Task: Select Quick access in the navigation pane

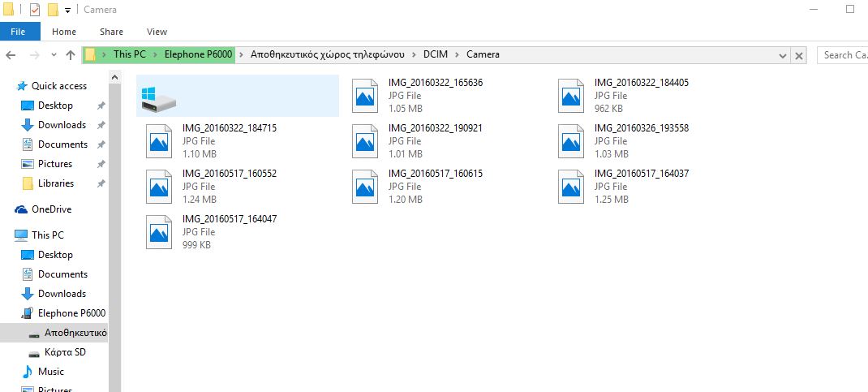Action: [58, 86]
